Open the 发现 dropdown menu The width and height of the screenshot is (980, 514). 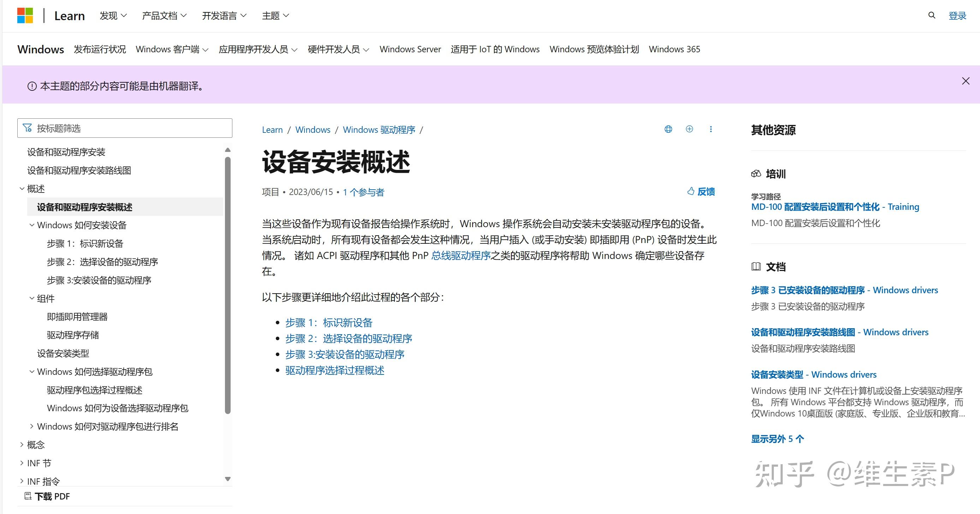113,16
